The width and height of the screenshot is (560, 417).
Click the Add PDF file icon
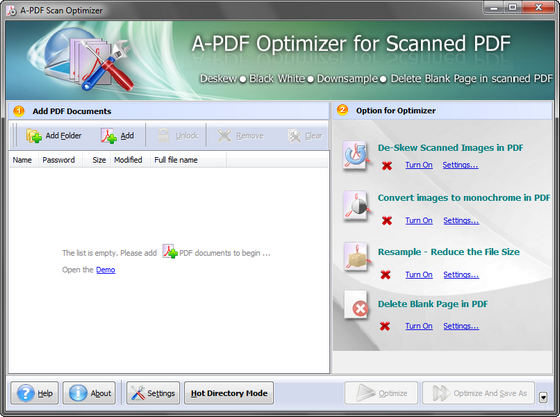tap(109, 136)
